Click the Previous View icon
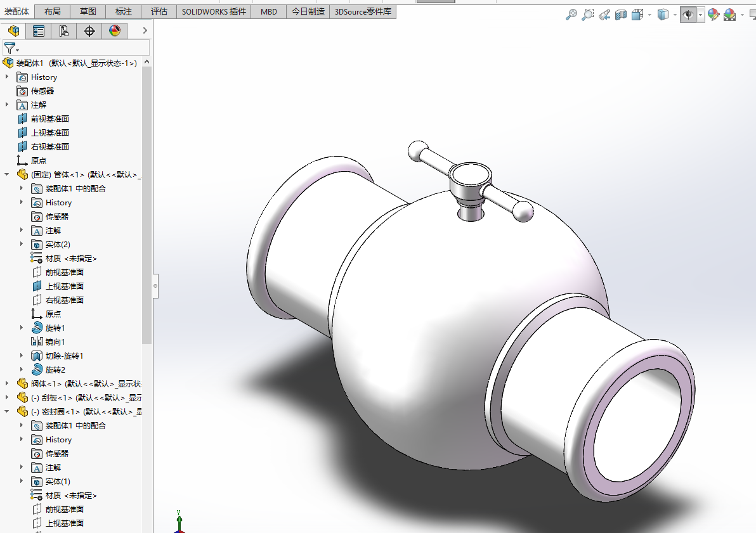Image resolution: width=756 pixels, height=533 pixels. click(604, 15)
